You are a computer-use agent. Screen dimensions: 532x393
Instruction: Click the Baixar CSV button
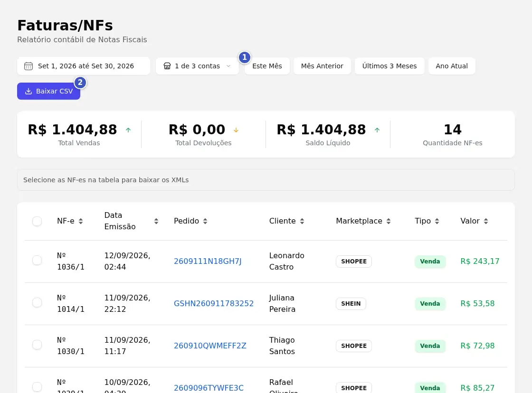pyautogui.click(x=48, y=91)
